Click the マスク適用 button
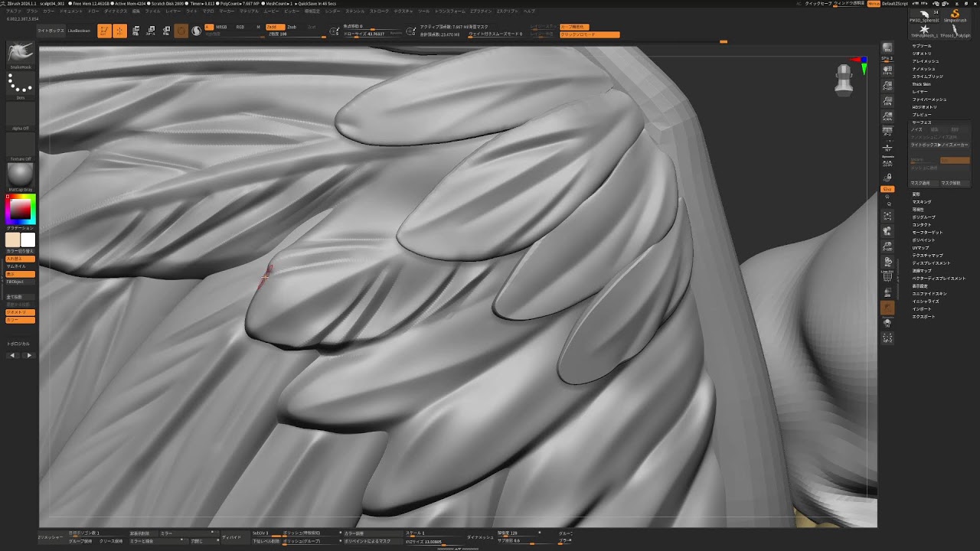The image size is (980, 551). point(924,183)
